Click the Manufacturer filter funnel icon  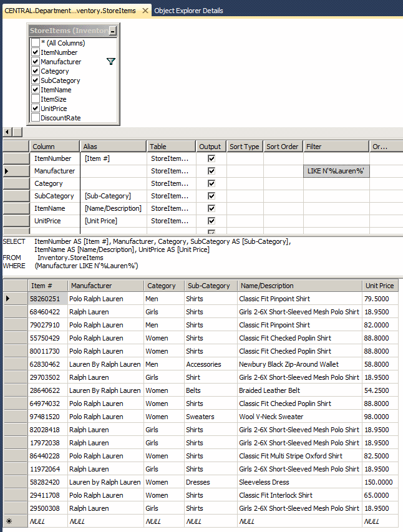[x=110, y=61]
